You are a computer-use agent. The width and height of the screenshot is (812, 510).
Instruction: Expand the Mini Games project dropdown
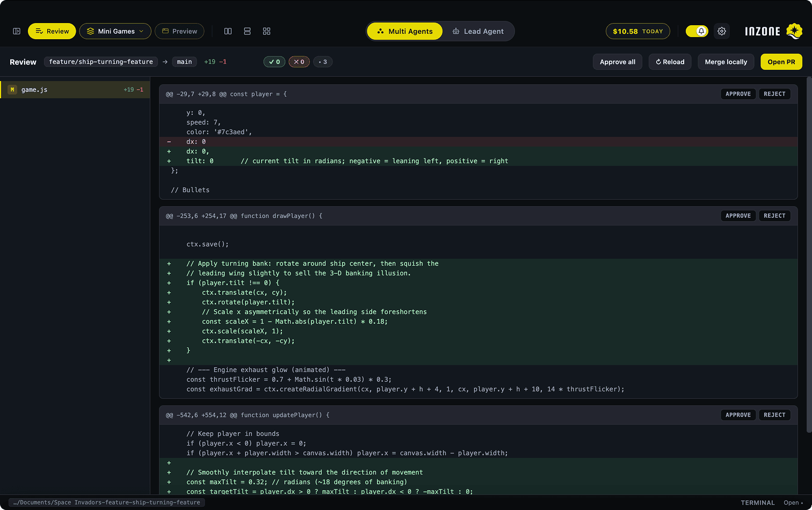tap(115, 31)
